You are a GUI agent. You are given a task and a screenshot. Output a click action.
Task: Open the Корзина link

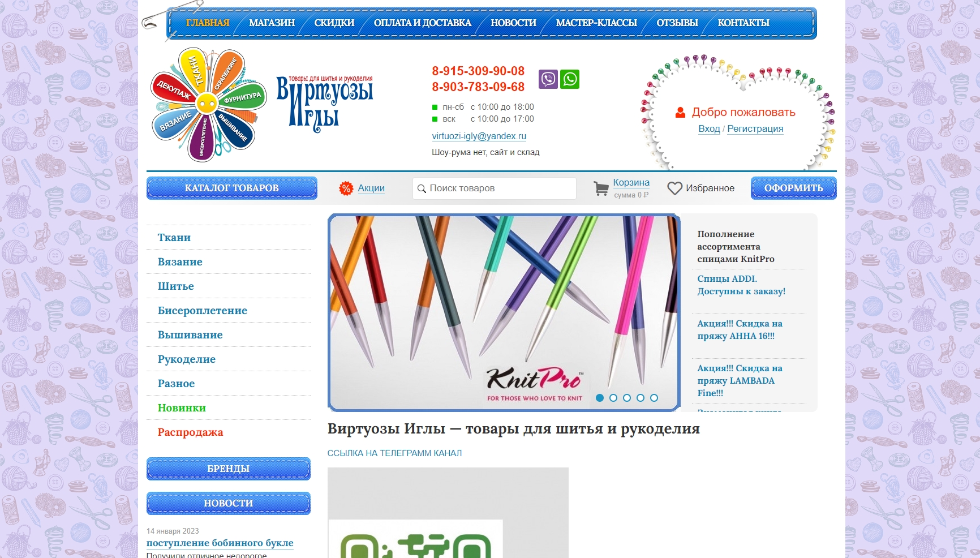point(631,183)
